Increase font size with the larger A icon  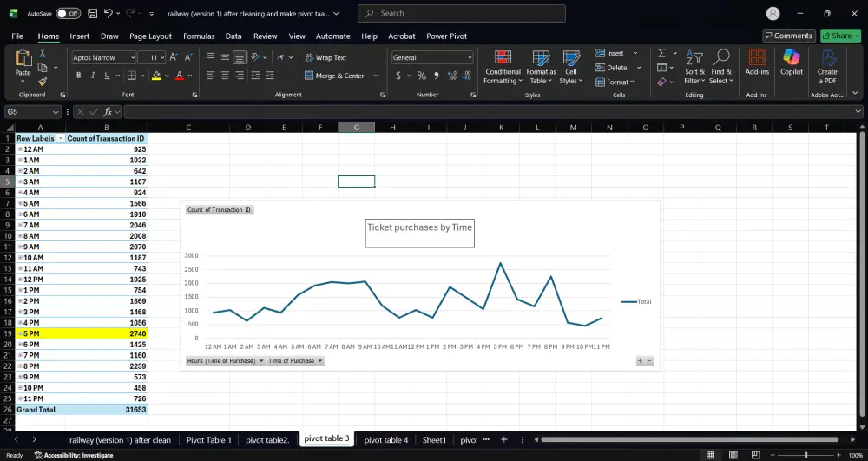(x=174, y=57)
